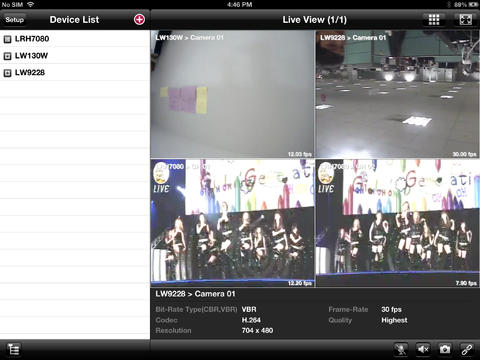Collapse the LRH7080 device entry
The width and height of the screenshot is (480, 360).
click(x=7, y=39)
